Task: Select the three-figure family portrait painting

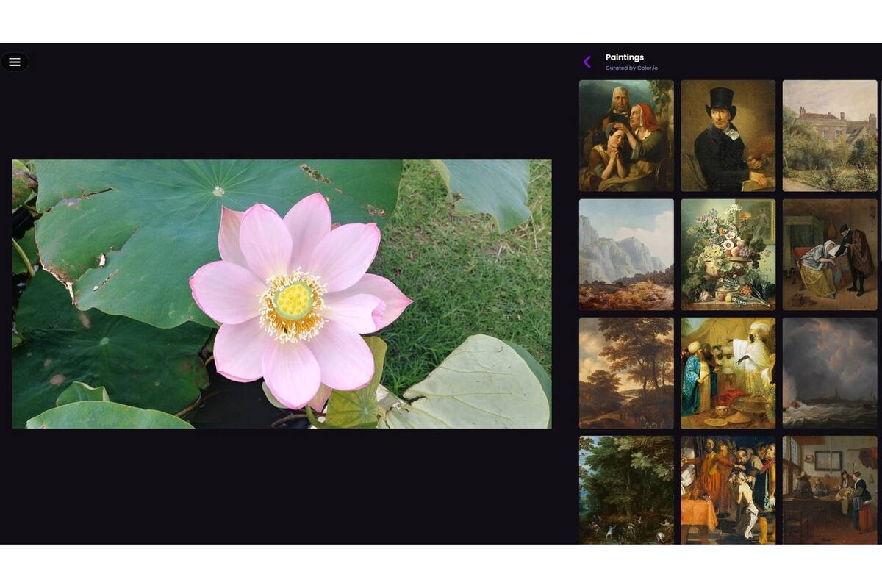Action: click(626, 136)
